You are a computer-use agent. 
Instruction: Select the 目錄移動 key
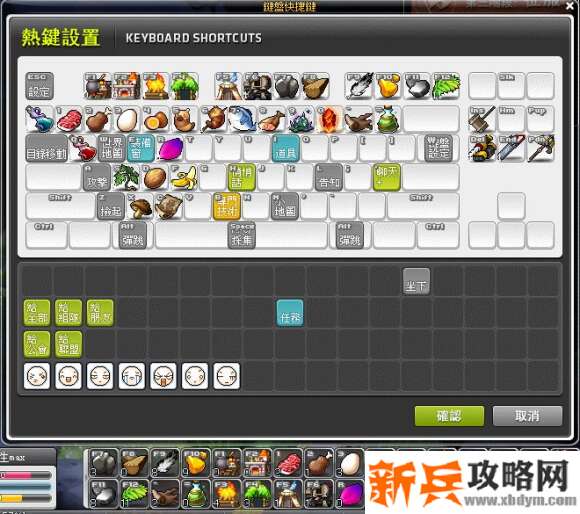(x=47, y=148)
